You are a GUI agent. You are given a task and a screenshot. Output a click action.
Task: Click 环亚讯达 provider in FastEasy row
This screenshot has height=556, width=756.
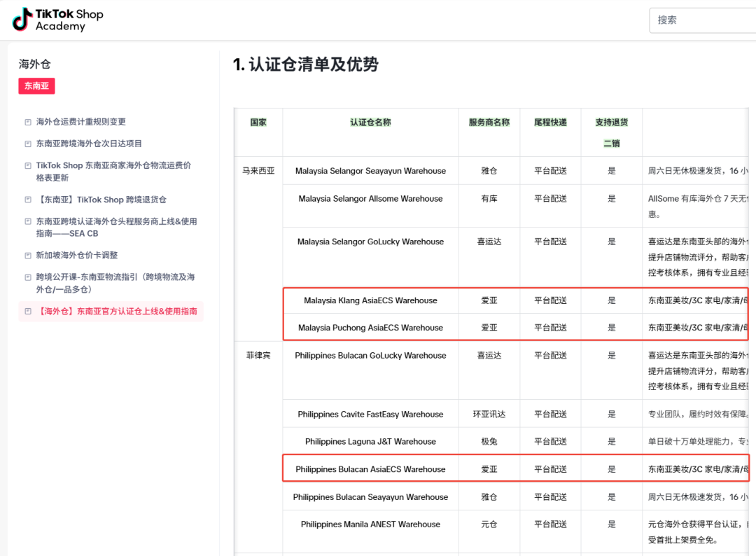pos(489,415)
